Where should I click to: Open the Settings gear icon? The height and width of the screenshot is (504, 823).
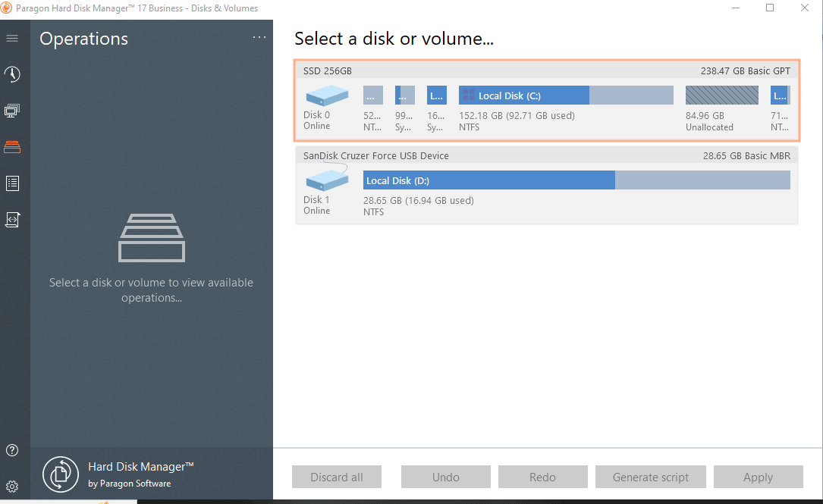12,486
